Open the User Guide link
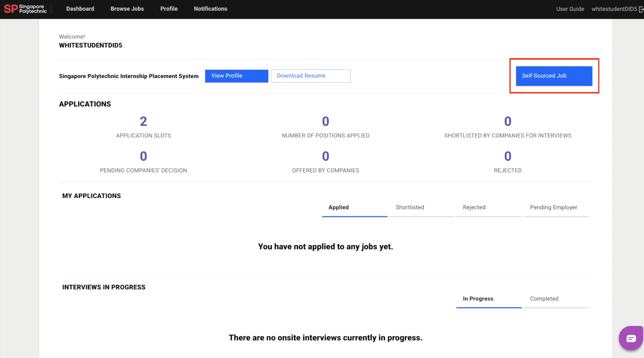This screenshot has height=358, width=644. [570, 9]
